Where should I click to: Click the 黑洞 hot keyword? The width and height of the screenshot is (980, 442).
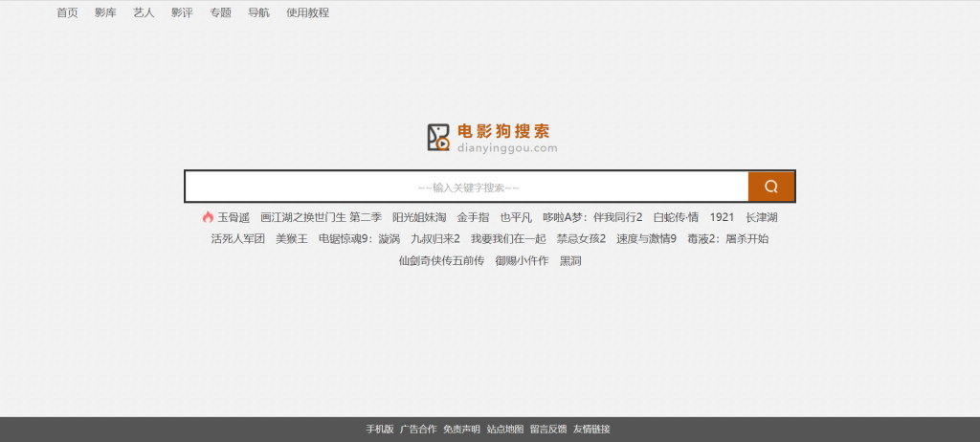click(x=570, y=260)
